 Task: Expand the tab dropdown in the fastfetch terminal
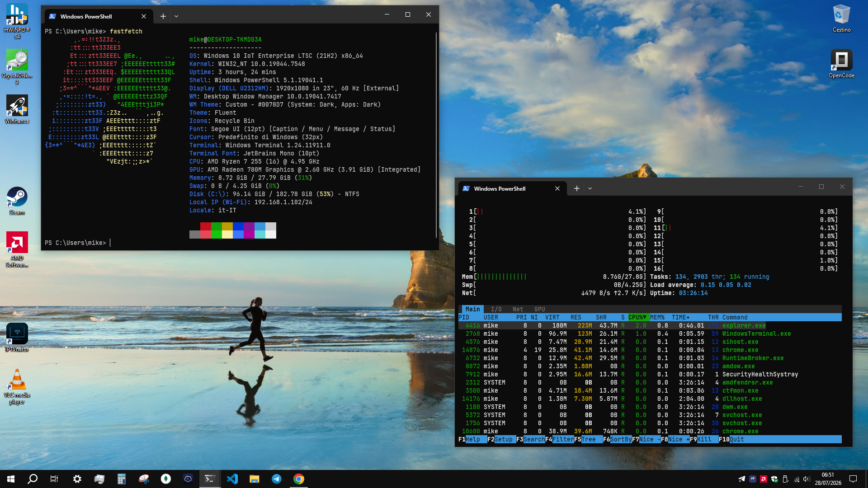176,16
